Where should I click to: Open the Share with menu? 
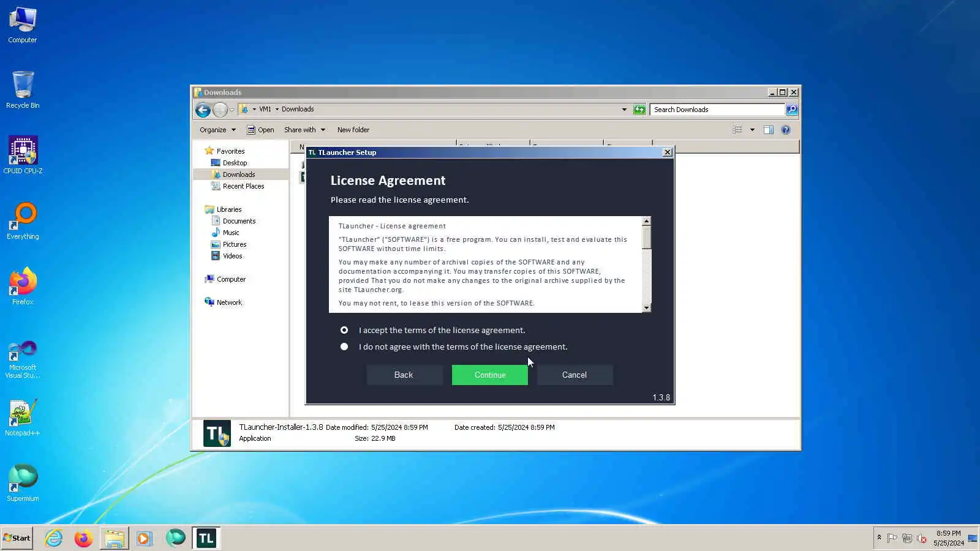304,130
